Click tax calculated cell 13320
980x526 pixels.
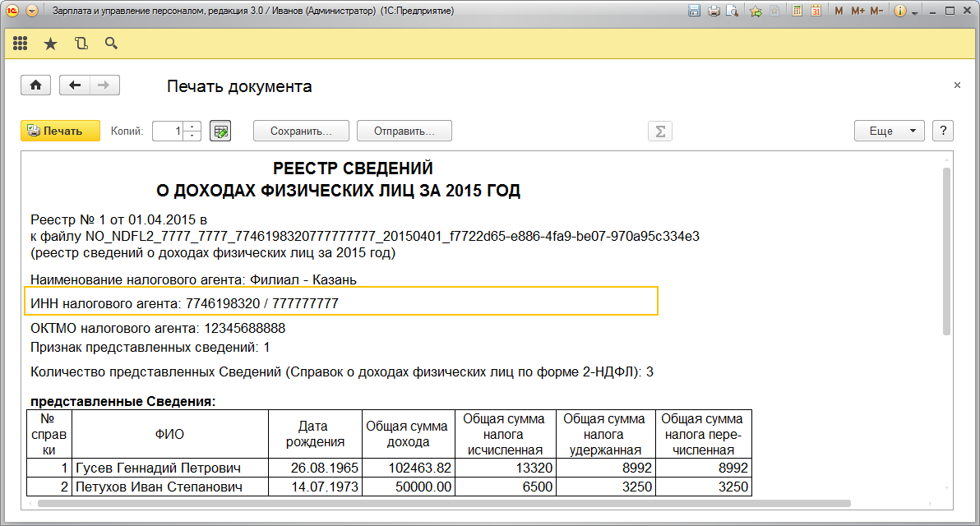505,468
